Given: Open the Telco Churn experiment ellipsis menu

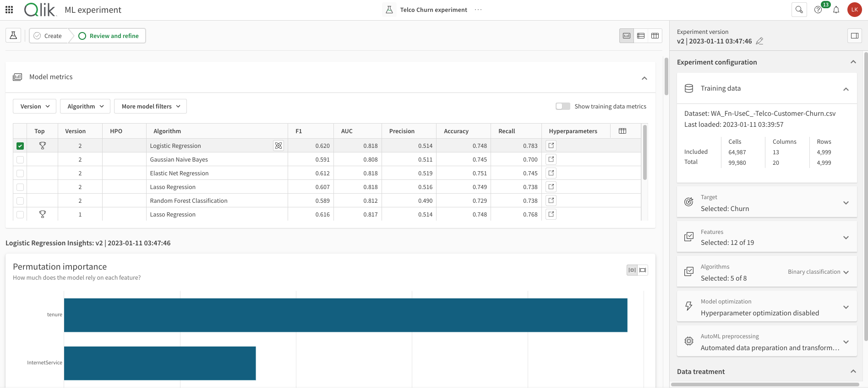Looking at the screenshot, I should coord(478,10).
